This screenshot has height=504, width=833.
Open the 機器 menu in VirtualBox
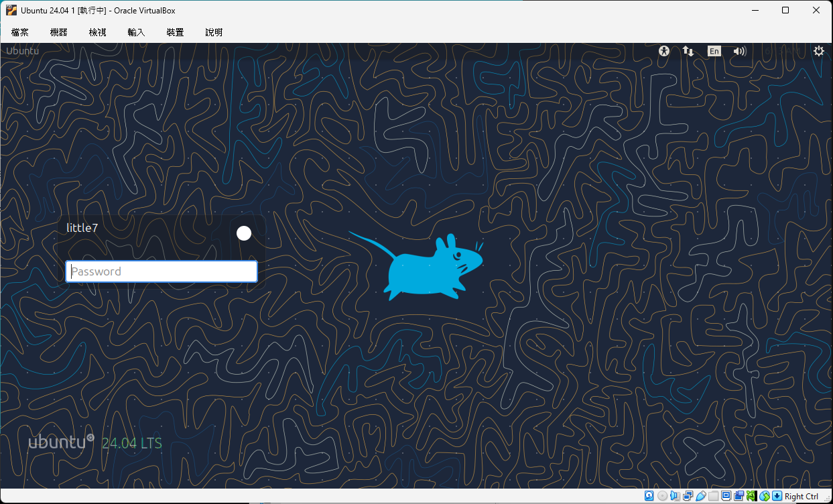58,32
